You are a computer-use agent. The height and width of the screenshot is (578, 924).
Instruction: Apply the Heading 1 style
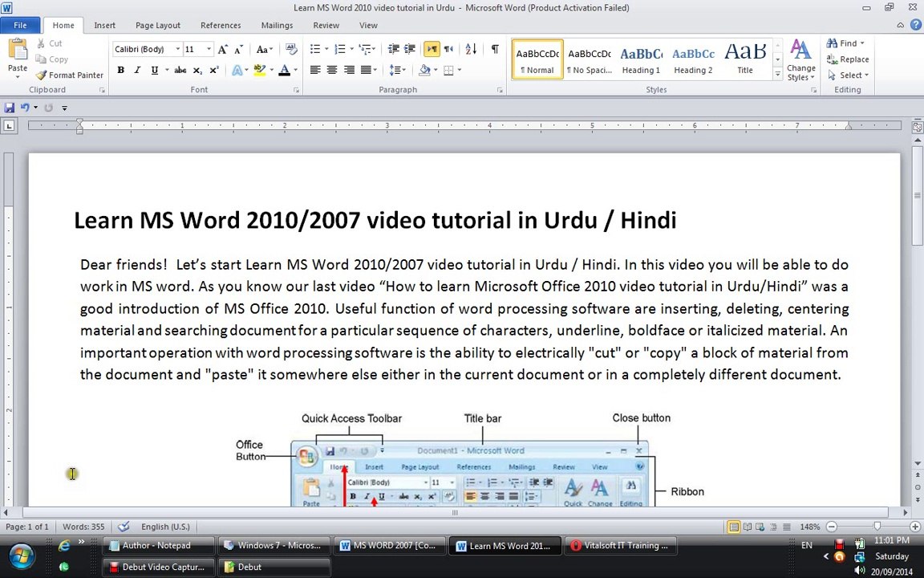(x=641, y=59)
